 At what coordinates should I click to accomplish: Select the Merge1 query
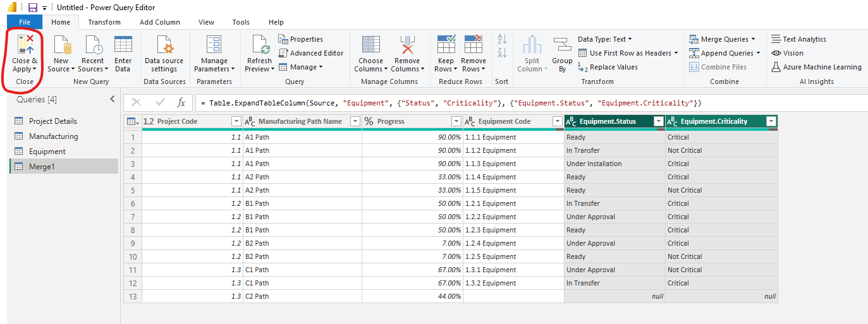coord(63,166)
